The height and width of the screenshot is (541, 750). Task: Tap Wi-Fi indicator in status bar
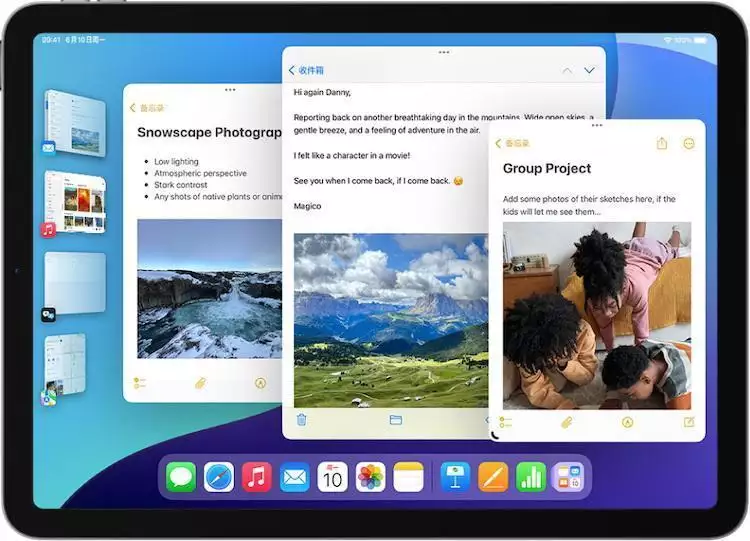point(668,40)
